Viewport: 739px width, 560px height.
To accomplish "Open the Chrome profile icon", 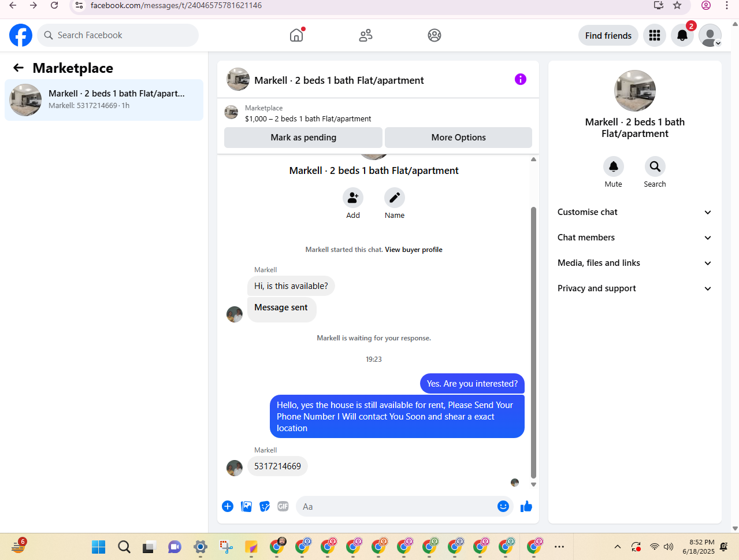I will 706,5.
